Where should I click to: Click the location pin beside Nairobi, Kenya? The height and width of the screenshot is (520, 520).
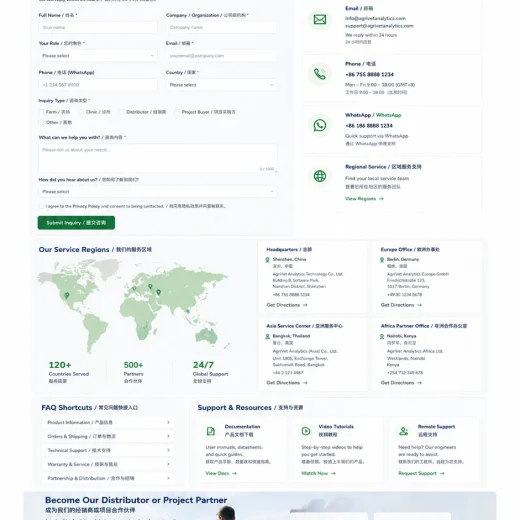click(382, 336)
